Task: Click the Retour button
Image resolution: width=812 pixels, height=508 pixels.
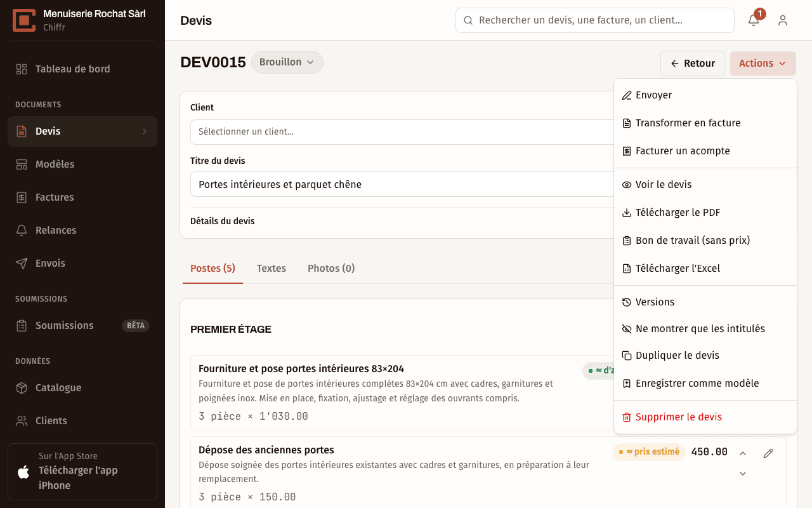Action: point(692,63)
